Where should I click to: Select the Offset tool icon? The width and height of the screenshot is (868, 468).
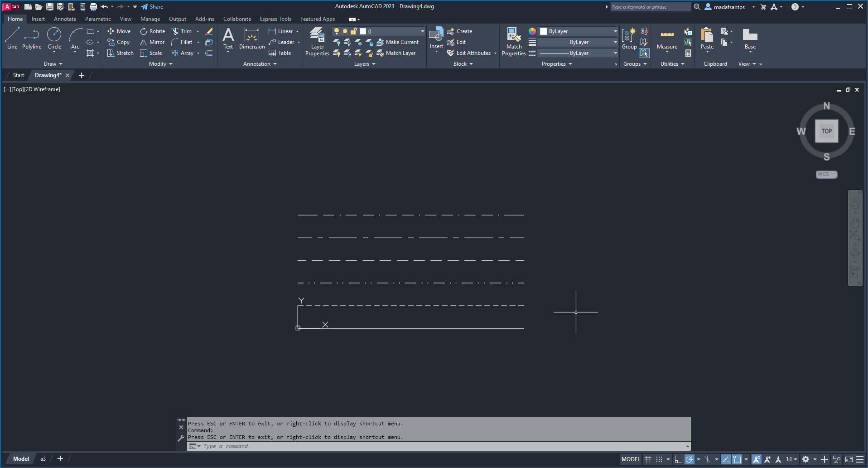(x=209, y=53)
